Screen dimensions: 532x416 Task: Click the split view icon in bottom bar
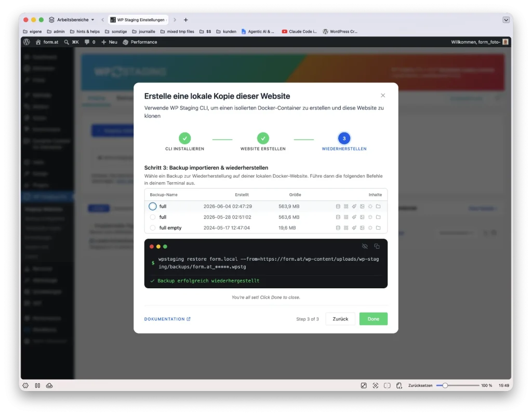(387, 385)
